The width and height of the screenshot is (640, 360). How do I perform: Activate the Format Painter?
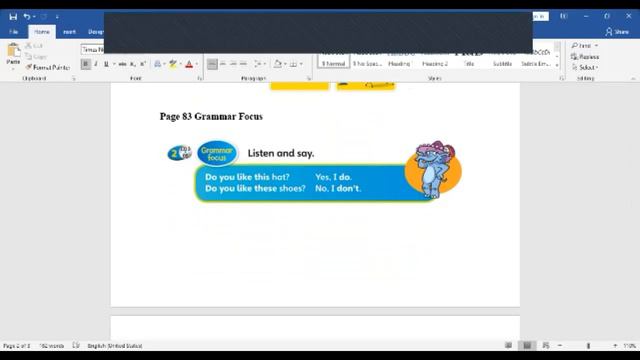(47, 67)
